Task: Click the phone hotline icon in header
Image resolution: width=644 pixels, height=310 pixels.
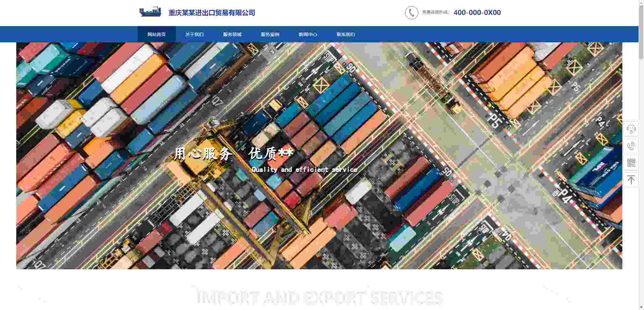Action: point(411,13)
